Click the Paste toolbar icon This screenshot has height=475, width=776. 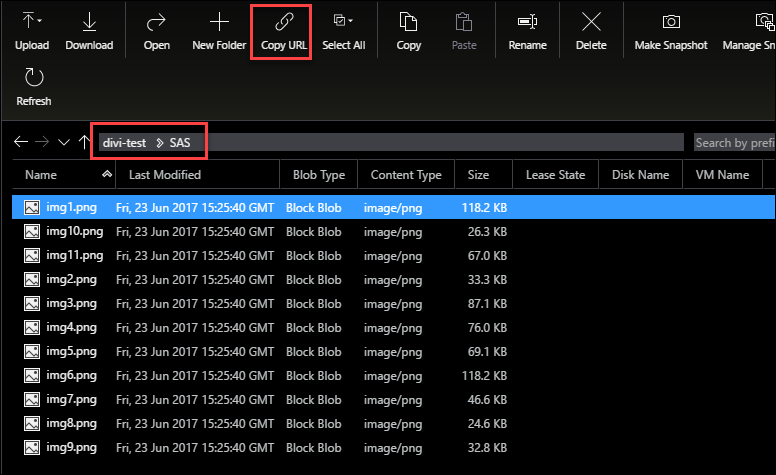coord(464,21)
